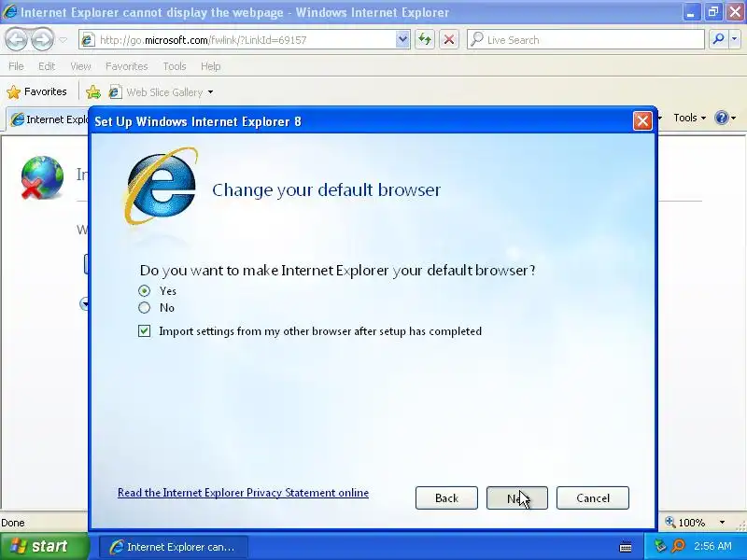Expand the address bar history dropdown
Screen dimensions: 747x560
402,40
